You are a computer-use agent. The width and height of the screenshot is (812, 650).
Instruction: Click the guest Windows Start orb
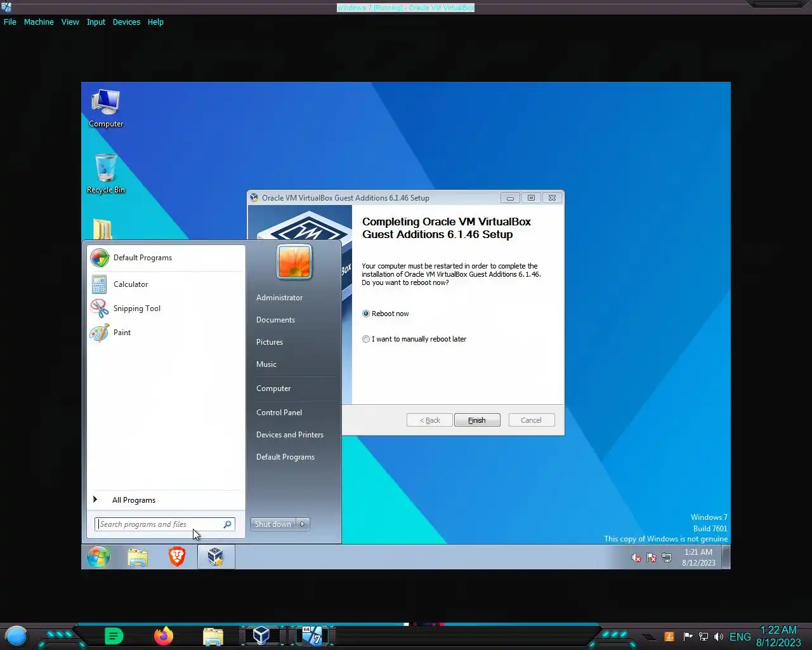(98, 557)
